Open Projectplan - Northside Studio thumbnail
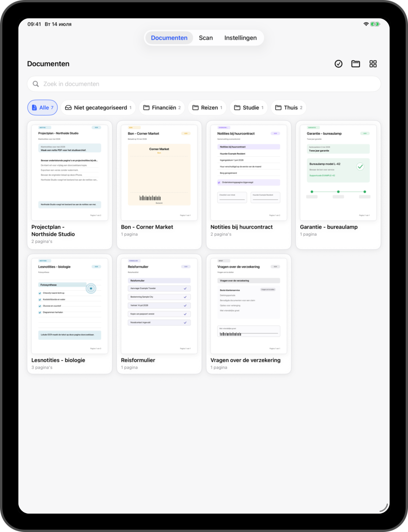The image size is (408, 532). (x=70, y=172)
